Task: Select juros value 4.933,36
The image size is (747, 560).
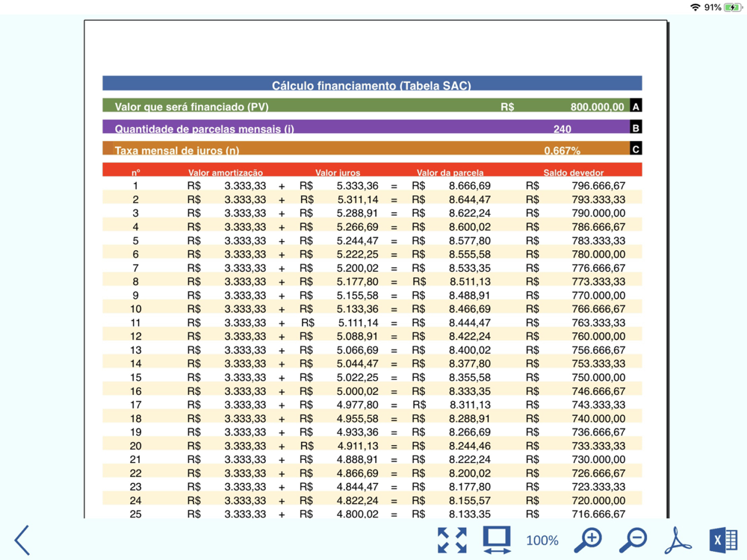Action: click(x=357, y=432)
